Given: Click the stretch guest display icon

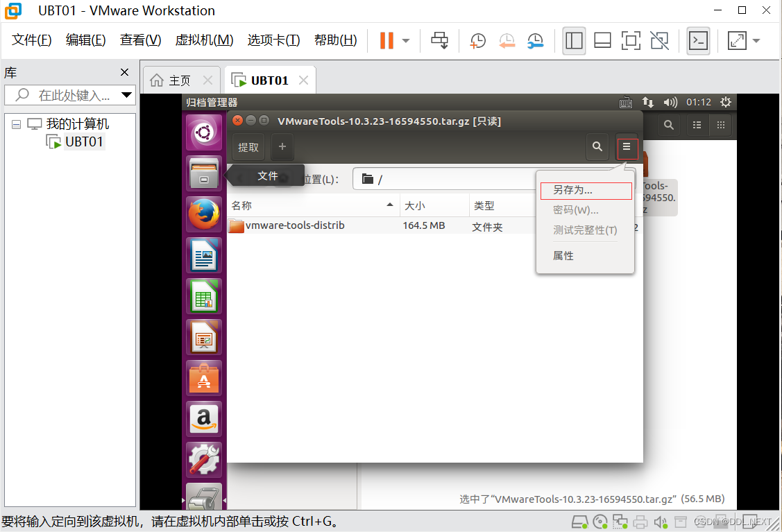Looking at the screenshot, I should click(x=737, y=40).
